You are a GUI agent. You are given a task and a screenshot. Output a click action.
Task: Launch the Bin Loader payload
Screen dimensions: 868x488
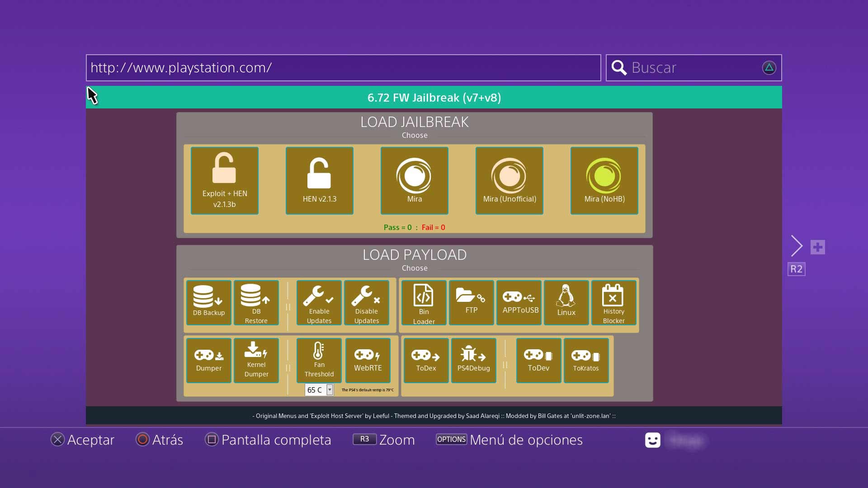click(424, 302)
